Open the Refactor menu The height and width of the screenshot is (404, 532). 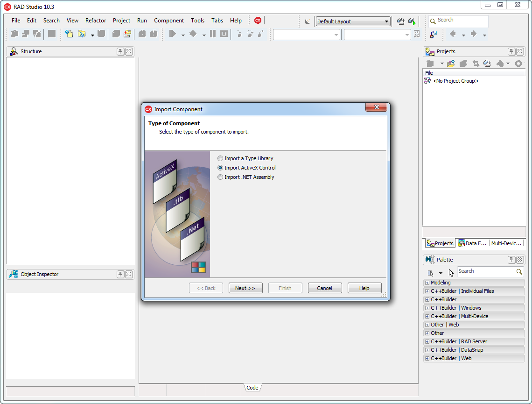pyautogui.click(x=96, y=21)
